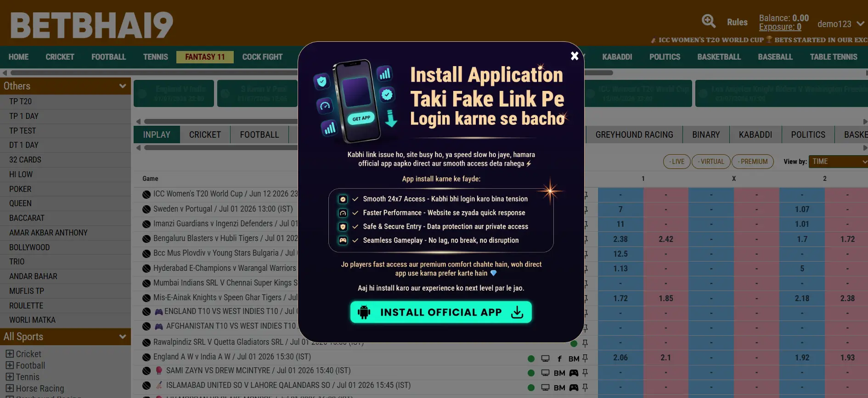
Task: Pin the SAMI ZAYN VS DREW MCINTYRE match
Action: click(585, 373)
